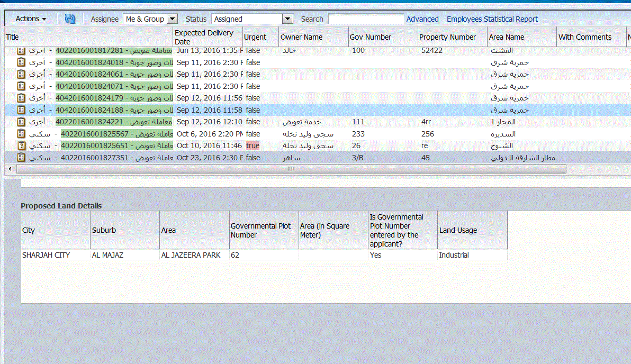Open the Status dropdown arrow
The width and height of the screenshot is (631, 364).
pos(287,19)
